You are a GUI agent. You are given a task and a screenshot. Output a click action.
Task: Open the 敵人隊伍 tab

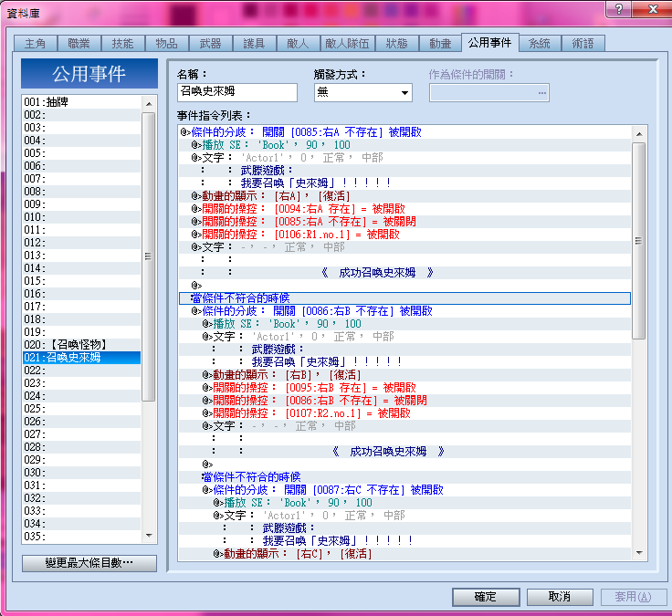pos(348,44)
